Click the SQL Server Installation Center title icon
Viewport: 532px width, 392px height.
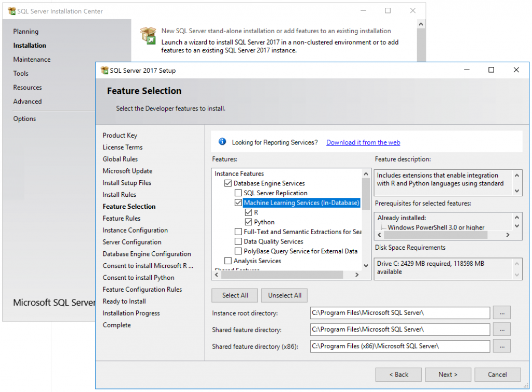[x=11, y=11]
